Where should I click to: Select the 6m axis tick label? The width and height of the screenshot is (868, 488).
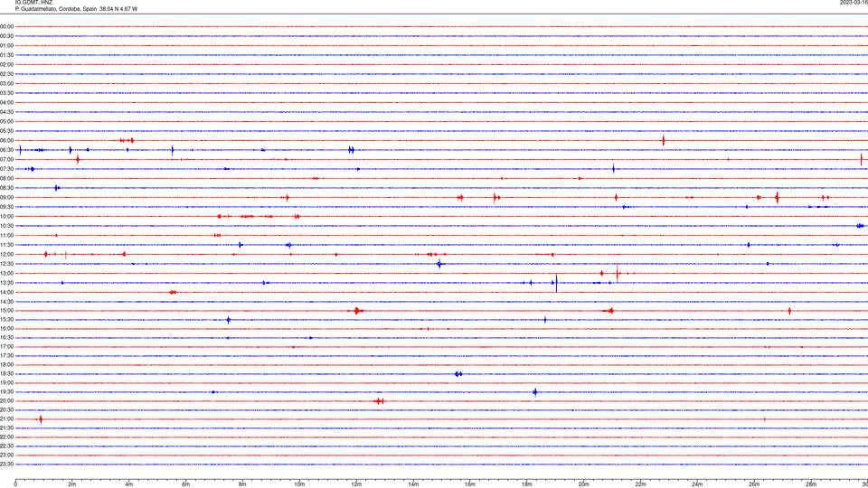185,484
